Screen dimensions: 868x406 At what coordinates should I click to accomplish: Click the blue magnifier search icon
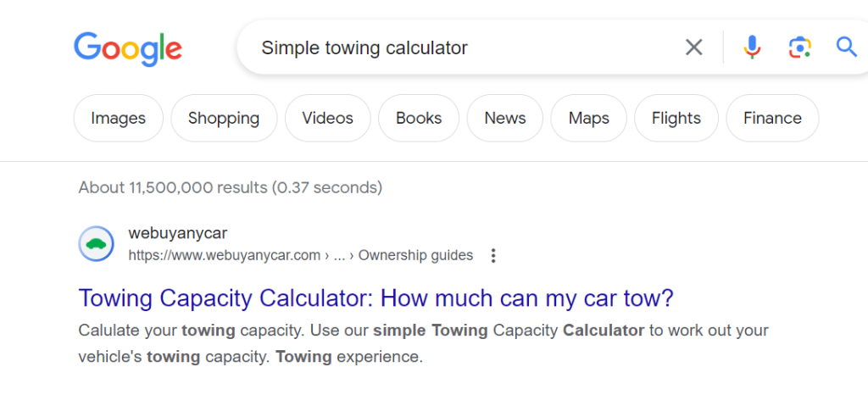pyautogui.click(x=846, y=47)
